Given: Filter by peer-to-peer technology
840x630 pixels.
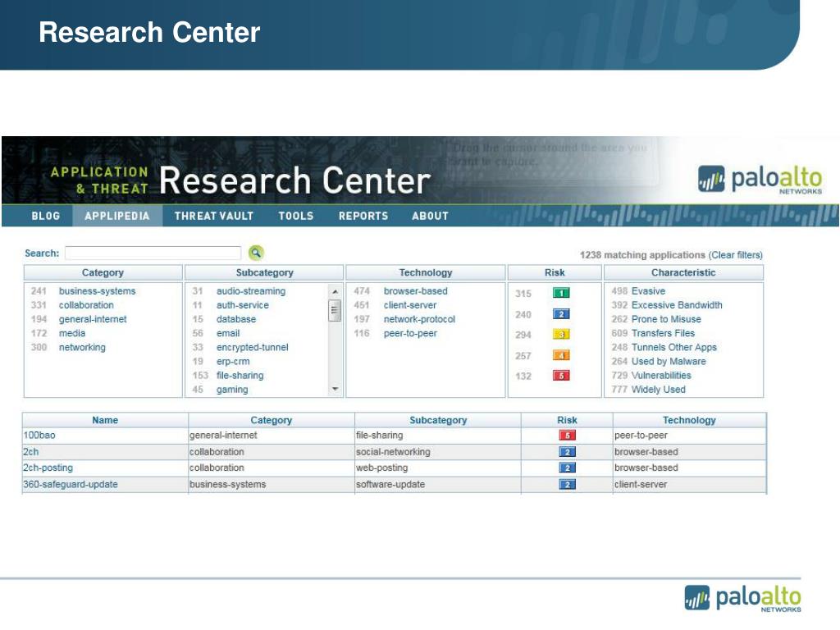Looking at the screenshot, I should (410, 333).
